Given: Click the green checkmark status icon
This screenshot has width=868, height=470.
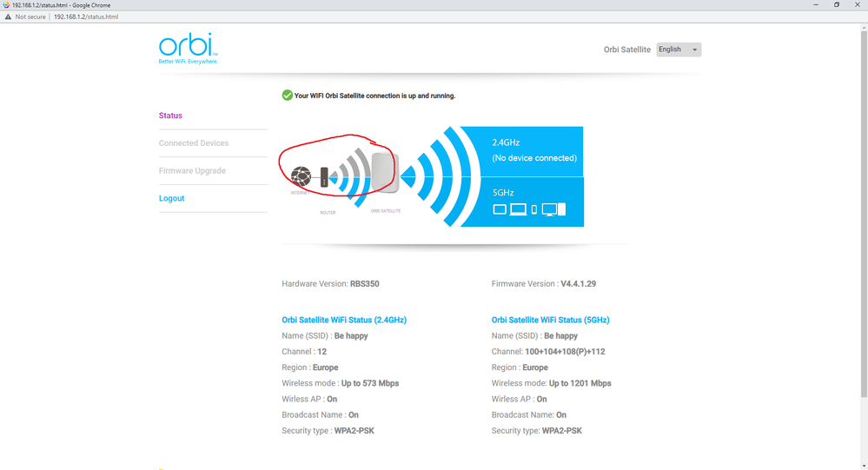Looking at the screenshot, I should (x=287, y=96).
